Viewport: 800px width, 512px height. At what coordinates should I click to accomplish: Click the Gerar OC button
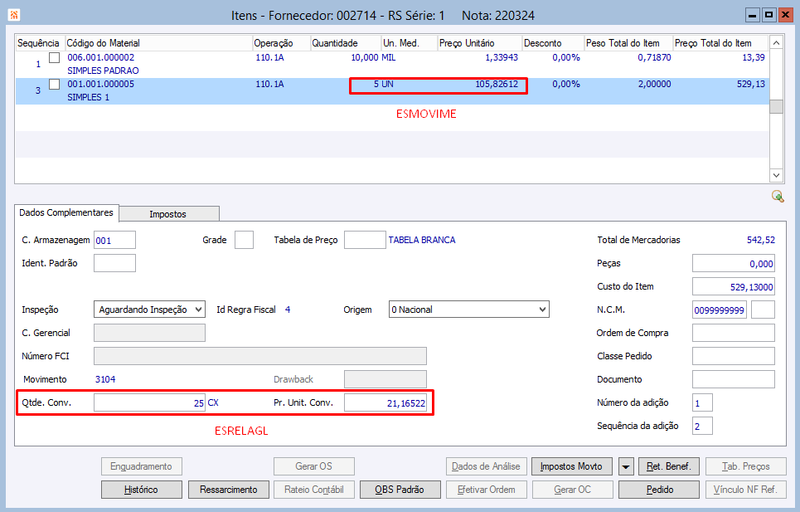(x=572, y=490)
